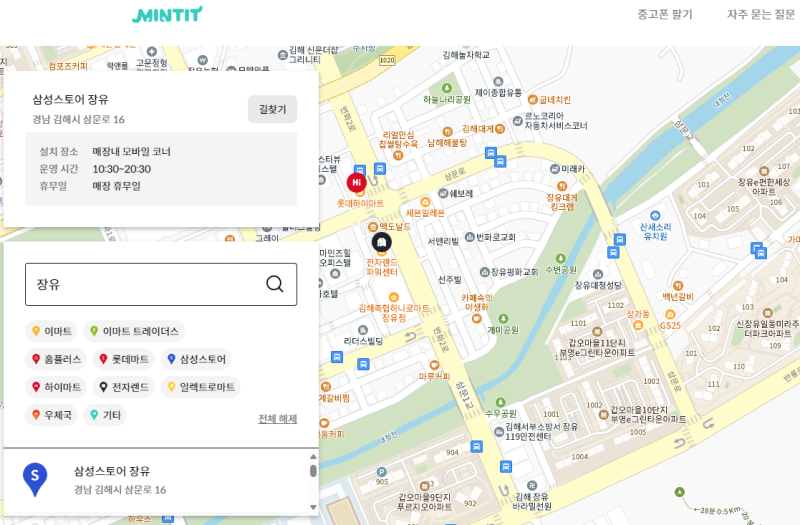Click the 번화로교회 map icon
This screenshot has width=800, height=525.
(x=470, y=237)
